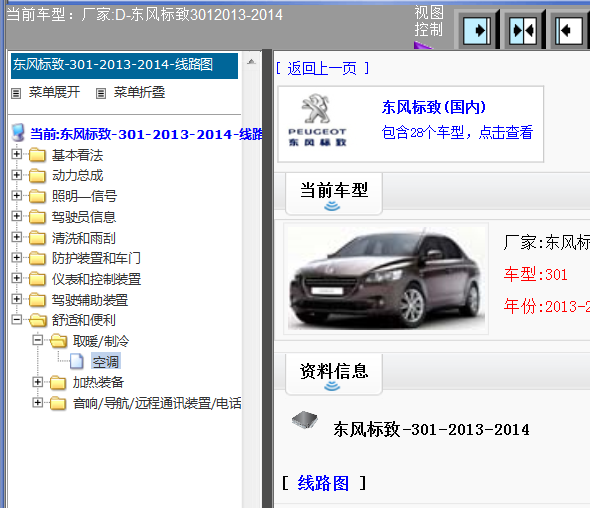
Task: Click the folder icon for 清洗和雨刮
Action: point(37,237)
